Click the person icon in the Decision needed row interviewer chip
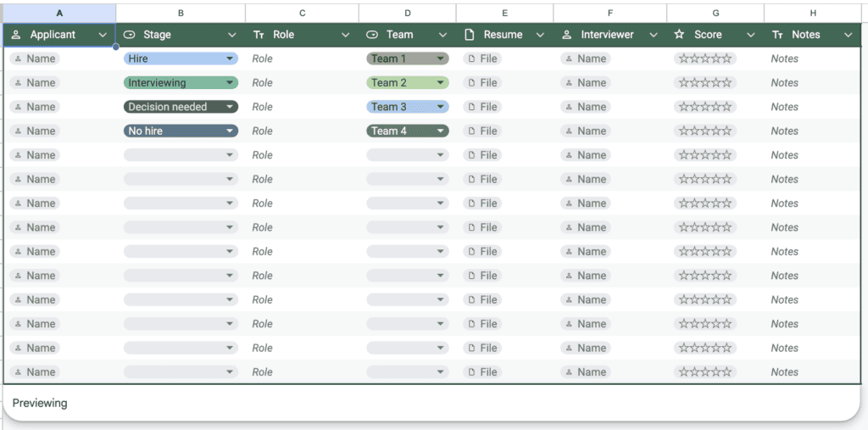This screenshot has width=868, height=430. coord(569,107)
